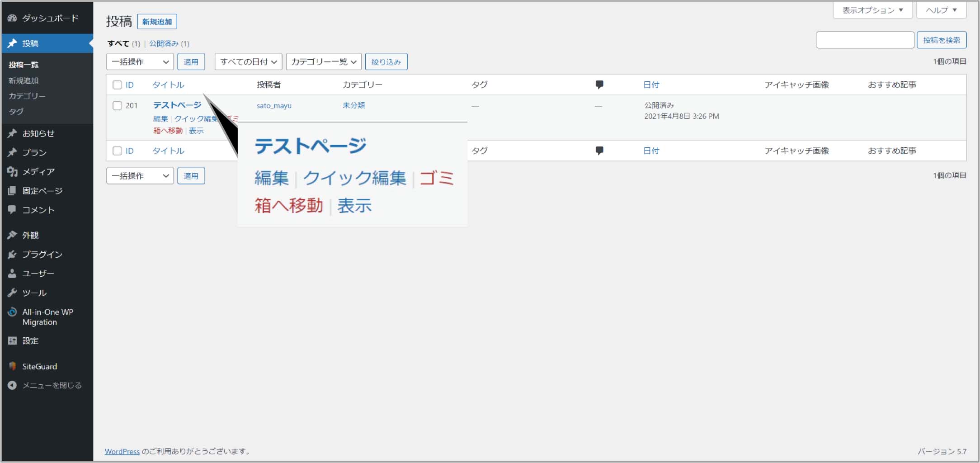The width and height of the screenshot is (980, 463).
Task: Focus the post search input field
Action: click(x=865, y=40)
